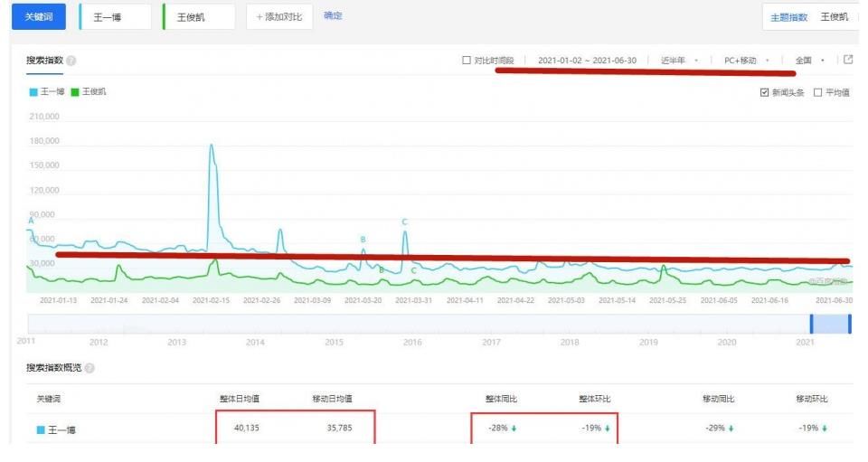Open the date range 2021-01-02 ~ 2021-06-30 picker
The image size is (868, 462).
click(x=588, y=60)
